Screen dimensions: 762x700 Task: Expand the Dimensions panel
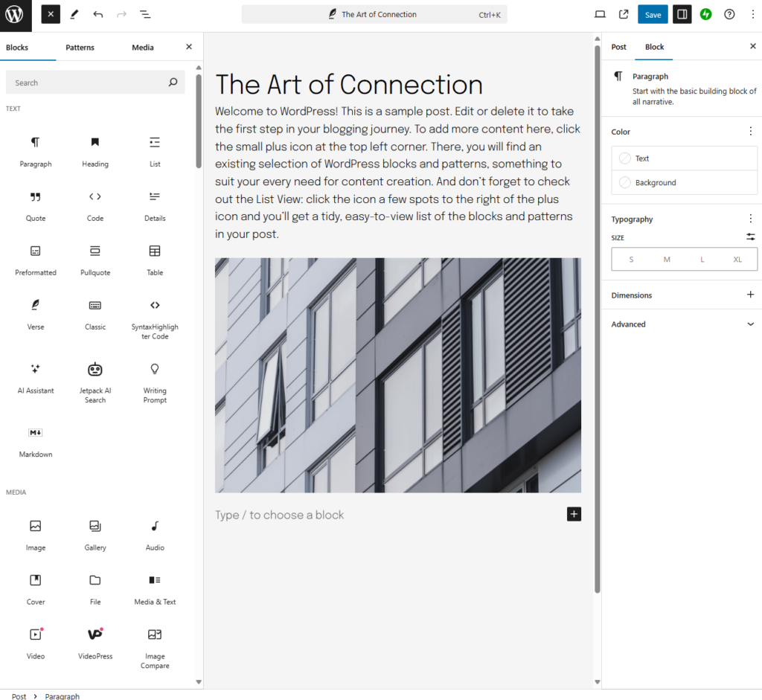pyautogui.click(x=751, y=295)
